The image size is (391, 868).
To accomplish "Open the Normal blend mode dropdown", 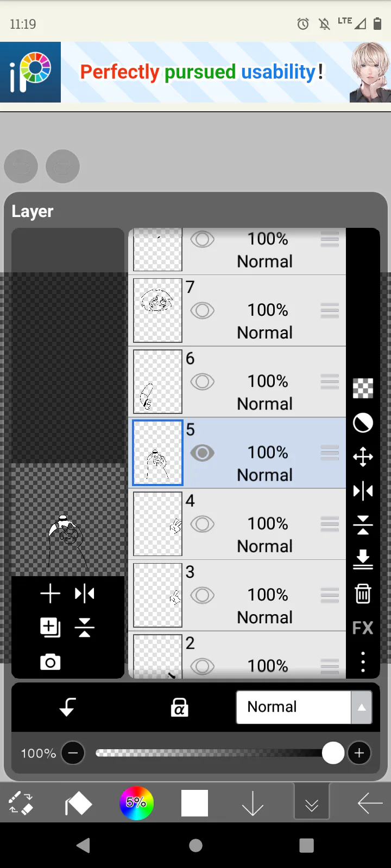I will point(293,707).
